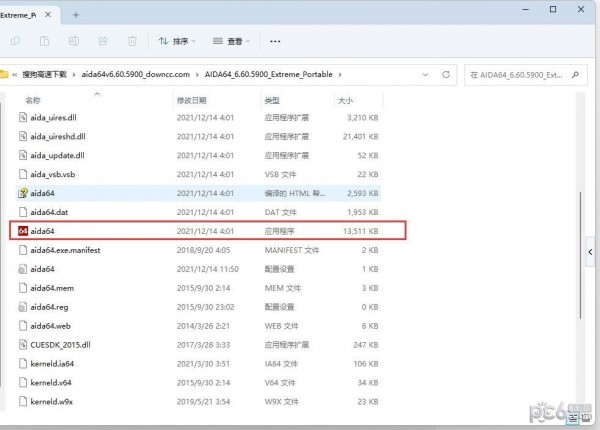Click the paste icon in the toolbar
The image size is (600, 430).
pyautogui.click(x=44, y=41)
